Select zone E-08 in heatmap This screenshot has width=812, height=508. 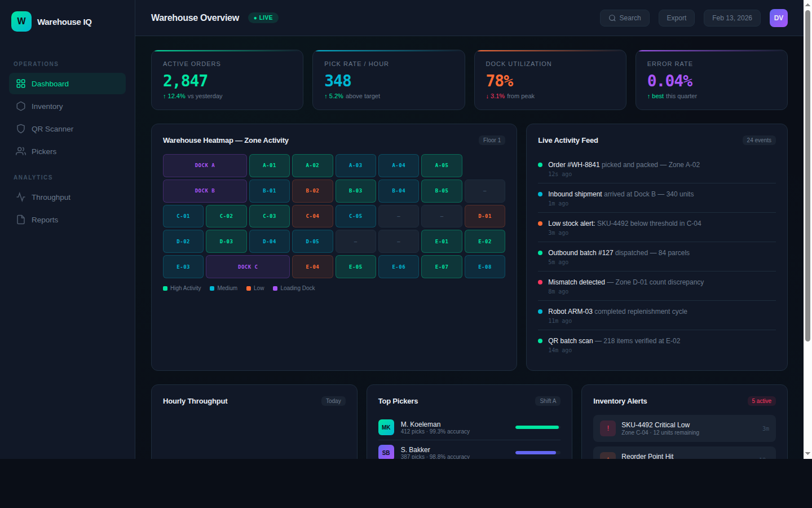[485, 267]
